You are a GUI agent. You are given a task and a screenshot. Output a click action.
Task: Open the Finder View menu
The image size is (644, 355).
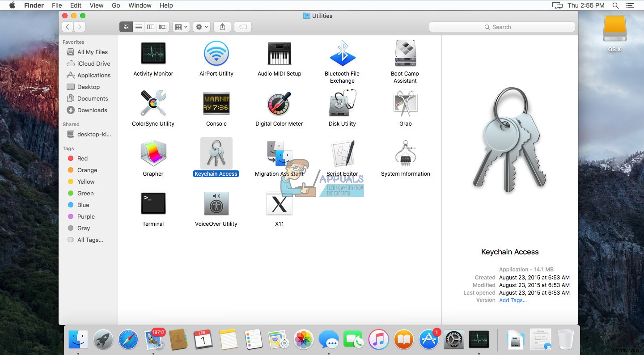97,5
